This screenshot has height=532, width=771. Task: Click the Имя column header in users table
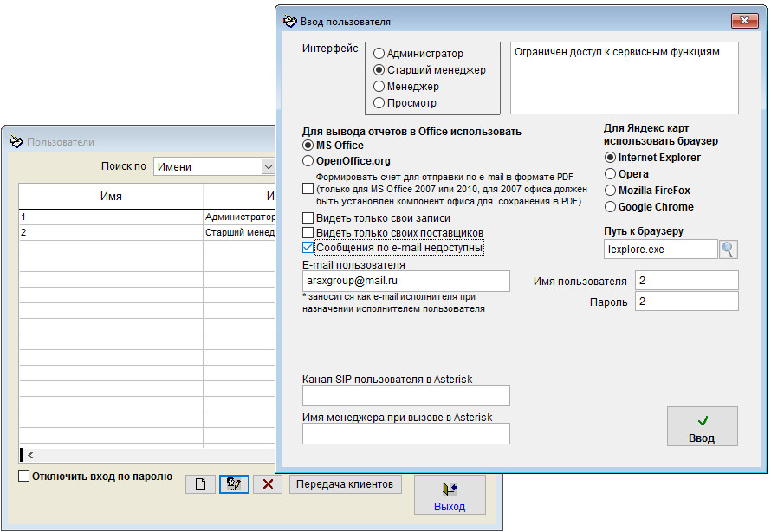pyautogui.click(x=111, y=196)
